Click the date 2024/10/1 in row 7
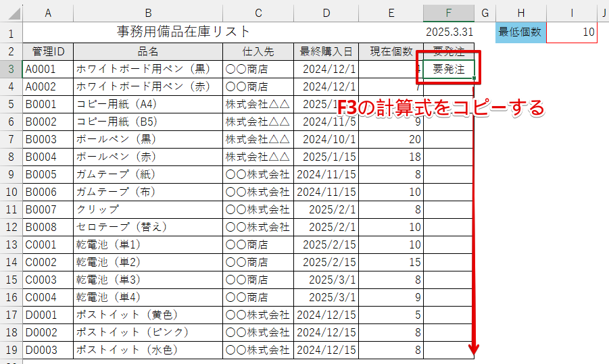The width and height of the screenshot is (609, 364). pyautogui.click(x=326, y=139)
